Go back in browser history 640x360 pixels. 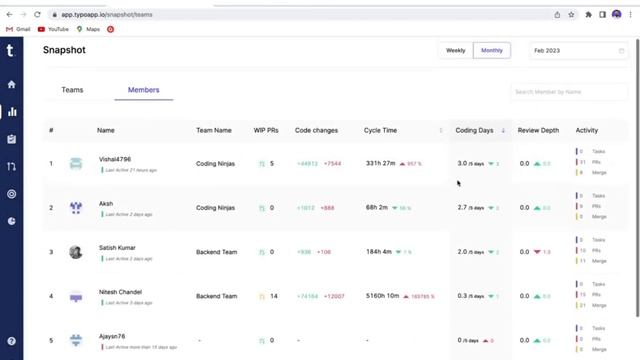tap(9, 15)
